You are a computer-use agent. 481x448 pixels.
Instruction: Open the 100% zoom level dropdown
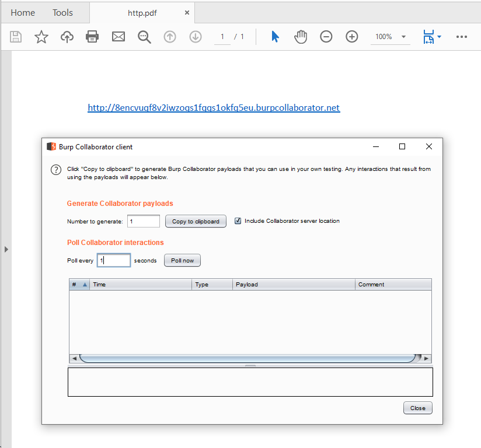[x=403, y=37]
